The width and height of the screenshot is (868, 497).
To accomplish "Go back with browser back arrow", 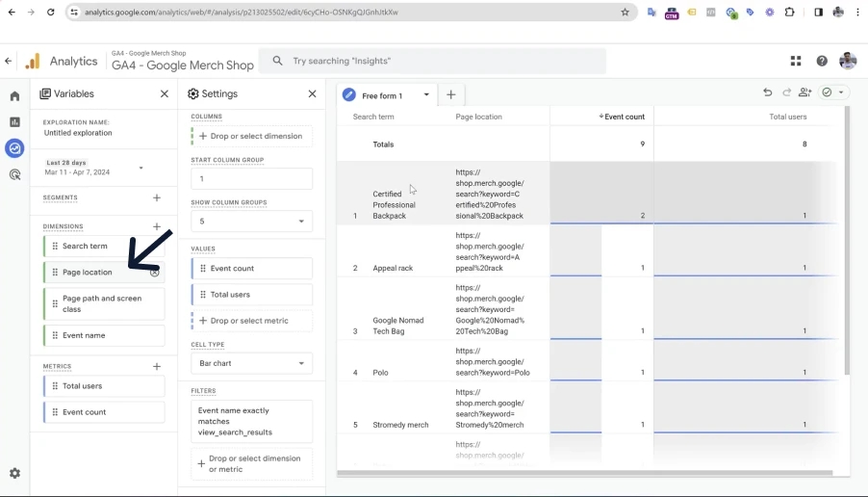I will (12, 12).
